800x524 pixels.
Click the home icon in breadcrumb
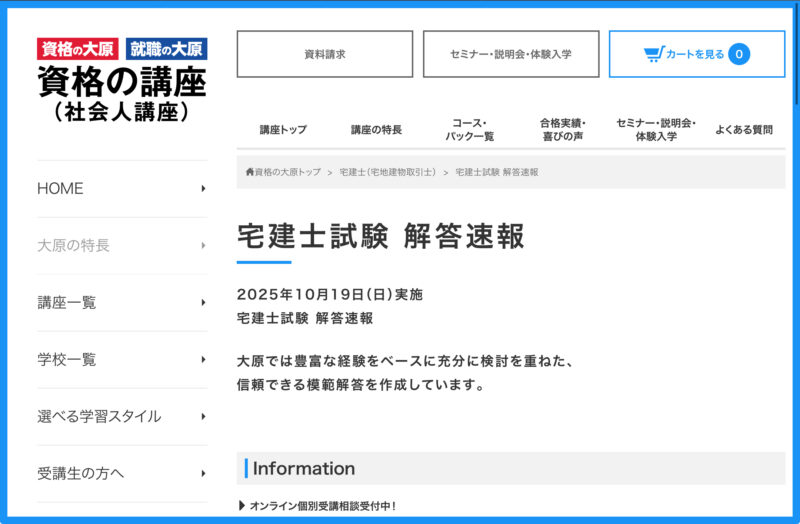point(250,172)
